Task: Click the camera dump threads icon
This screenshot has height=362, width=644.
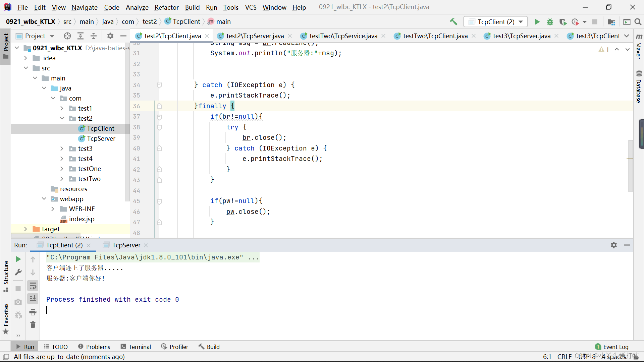Action: click(x=18, y=302)
